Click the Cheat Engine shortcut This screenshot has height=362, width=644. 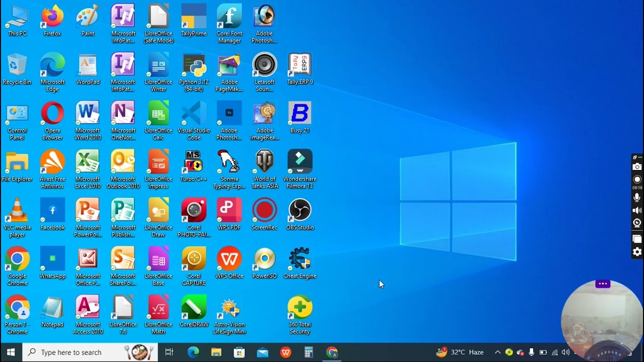(x=300, y=263)
